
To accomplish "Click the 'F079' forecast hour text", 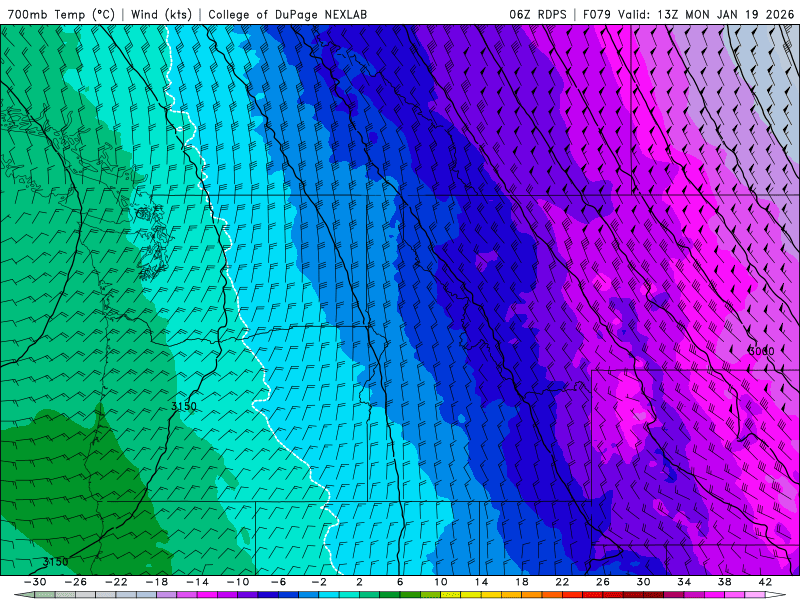I will pyautogui.click(x=597, y=14).
